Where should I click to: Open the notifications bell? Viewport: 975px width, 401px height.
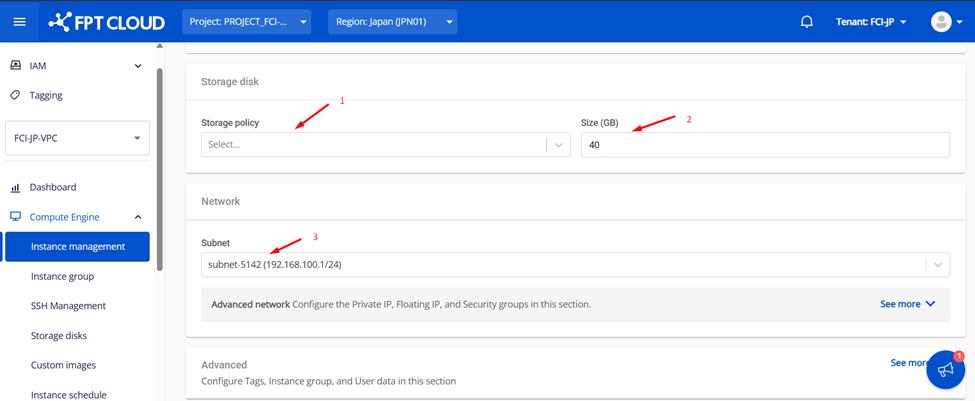[807, 22]
